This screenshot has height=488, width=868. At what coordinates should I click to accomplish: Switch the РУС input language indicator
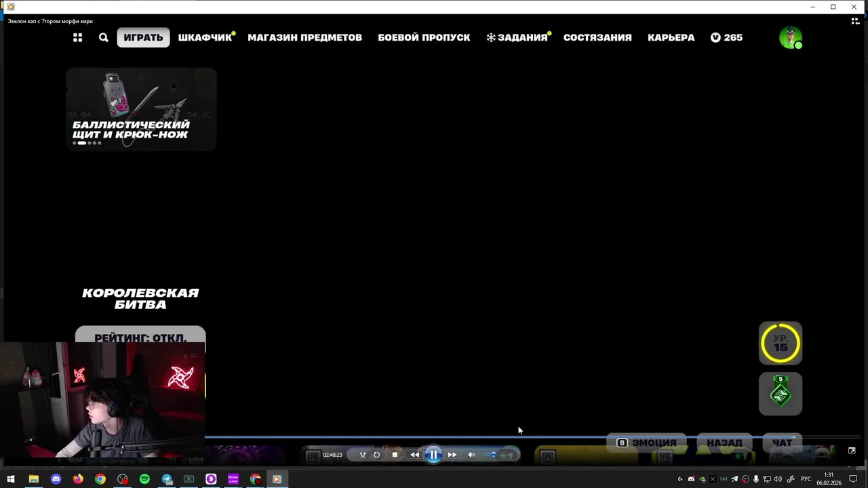point(806,479)
